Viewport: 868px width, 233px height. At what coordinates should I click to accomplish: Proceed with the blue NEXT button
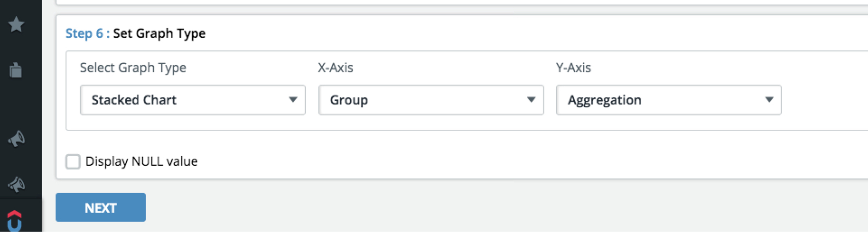[100, 207]
